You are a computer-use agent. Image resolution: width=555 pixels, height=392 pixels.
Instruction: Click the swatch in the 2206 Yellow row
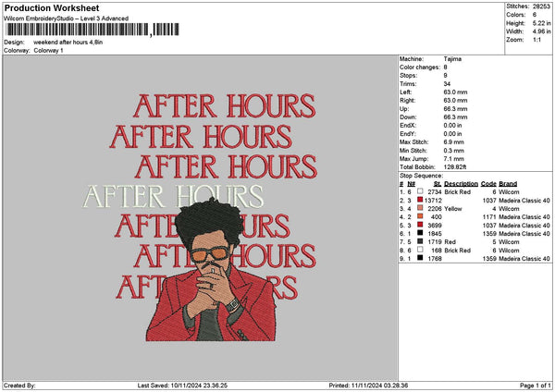(x=420, y=208)
